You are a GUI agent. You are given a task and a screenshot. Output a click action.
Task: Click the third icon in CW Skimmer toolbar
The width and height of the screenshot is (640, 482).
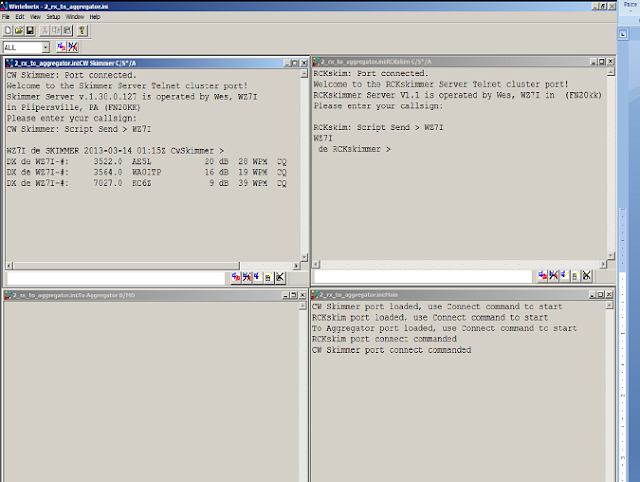(258, 278)
